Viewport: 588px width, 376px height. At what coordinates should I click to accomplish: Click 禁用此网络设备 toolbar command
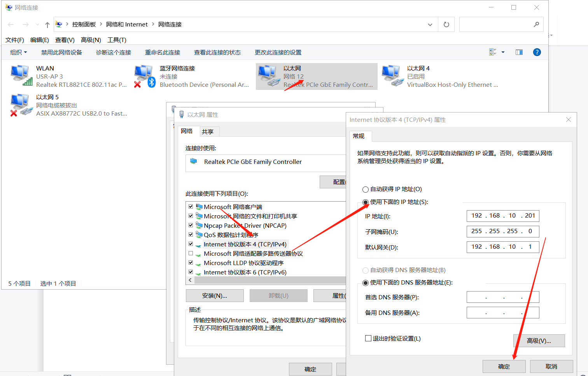[61, 52]
